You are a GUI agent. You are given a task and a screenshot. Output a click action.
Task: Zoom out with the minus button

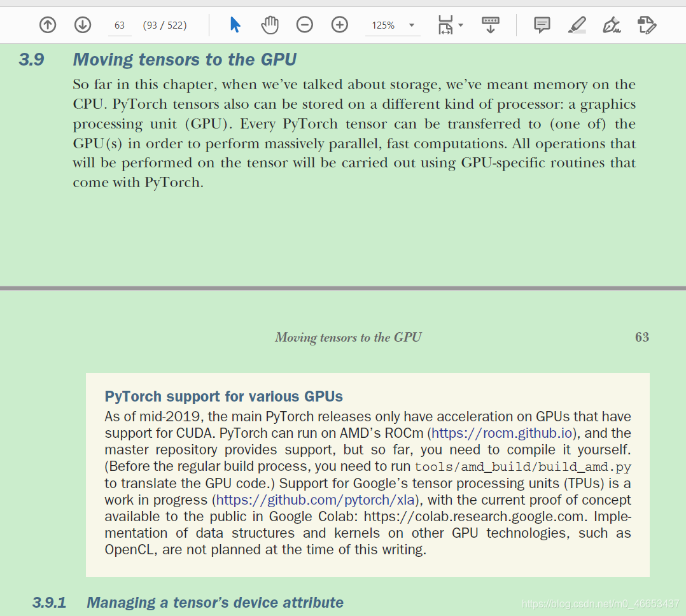tap(304, 25)
